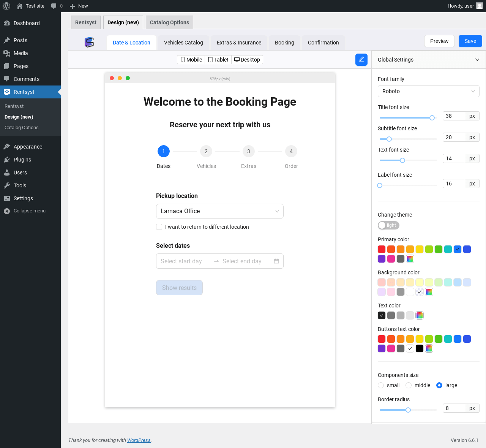
Task: Collapse the Global Settings panel
Action: [477, 60]
